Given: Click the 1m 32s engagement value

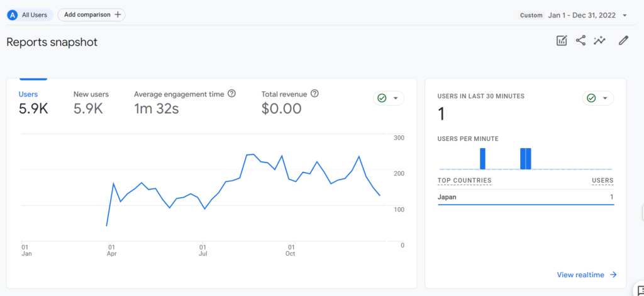Looking at the screenshot, I should [x=157, y=108].
